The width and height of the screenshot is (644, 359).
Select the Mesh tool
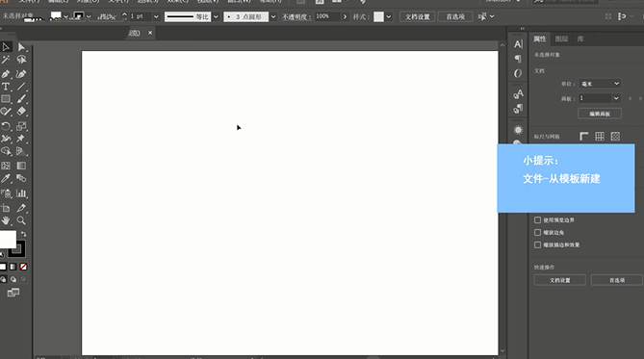(6, 166)
